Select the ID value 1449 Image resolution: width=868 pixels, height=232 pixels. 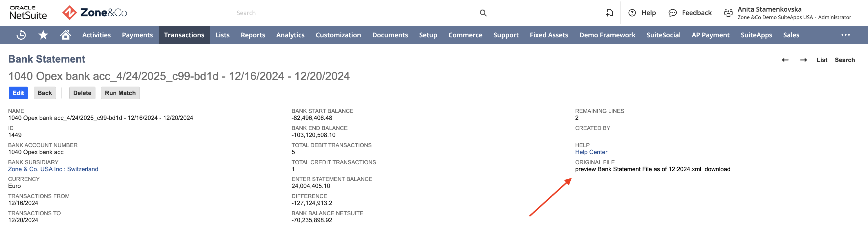click(15, 135)
